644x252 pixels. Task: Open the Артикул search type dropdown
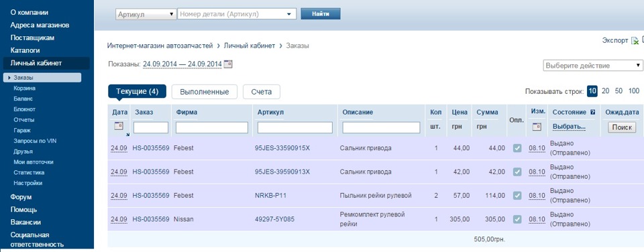[x=146, y=14]
